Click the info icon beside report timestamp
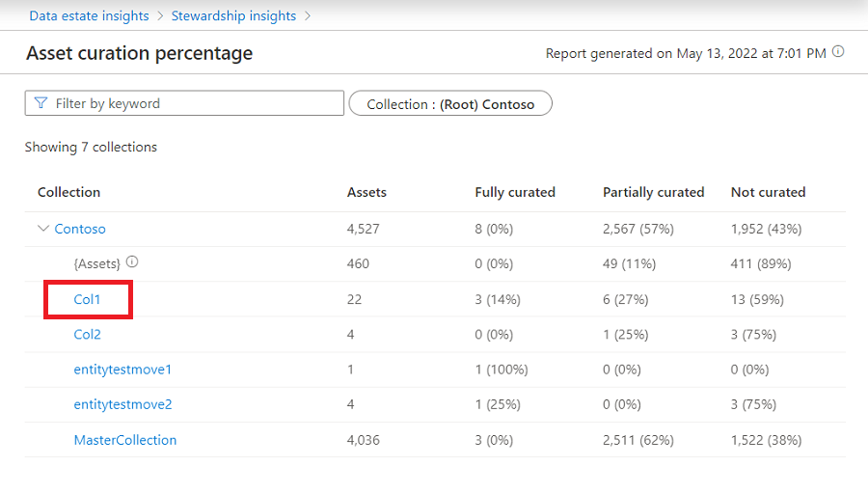This screenshot has width=868, height=494. coord(838,52)
